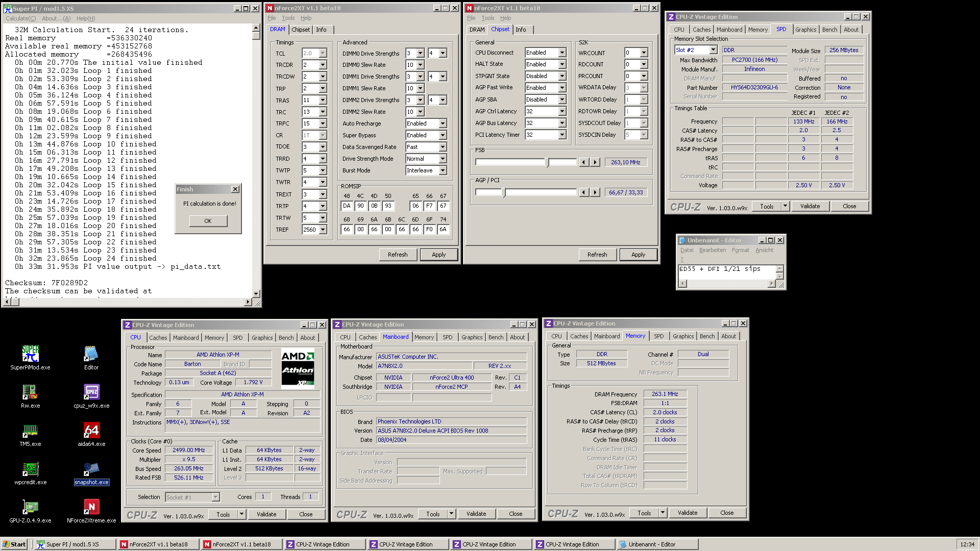
Task: Open Burst Mode Interleave dropdown
Action: coord(443,170)
